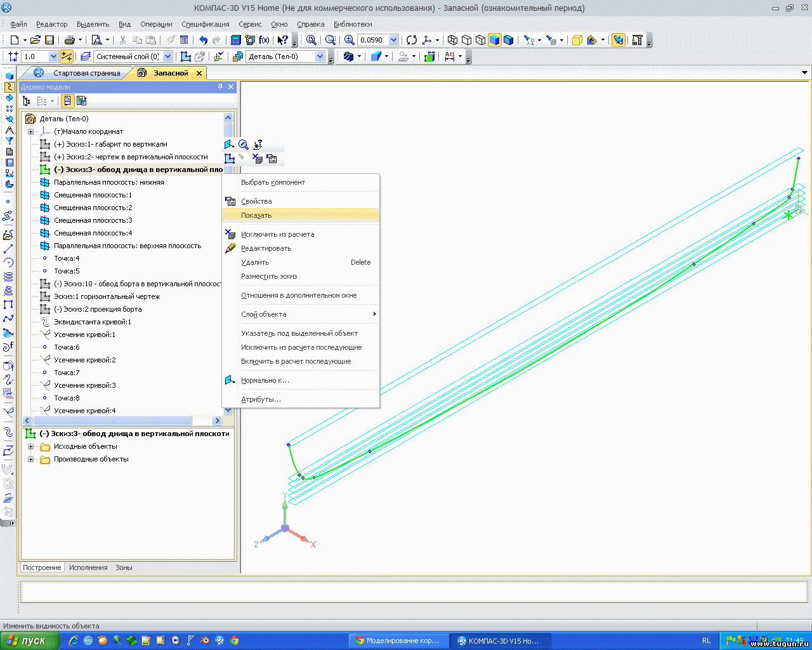The width and height of the screenshot is (812, 650).
Task: Open the Variables f(x) tool
Action: [264, 40]
